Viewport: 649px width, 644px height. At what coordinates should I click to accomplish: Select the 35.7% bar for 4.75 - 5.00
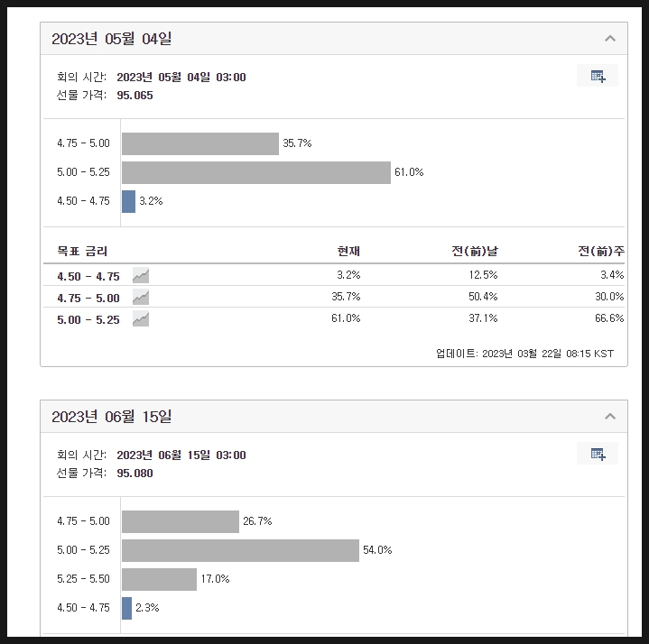[x=200, y=143]
